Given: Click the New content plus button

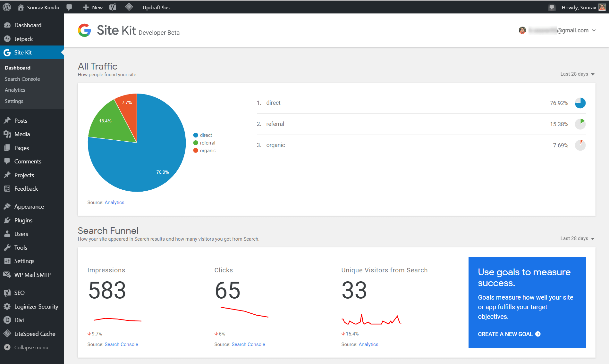Looking at the screenshot, I should 93,7.
